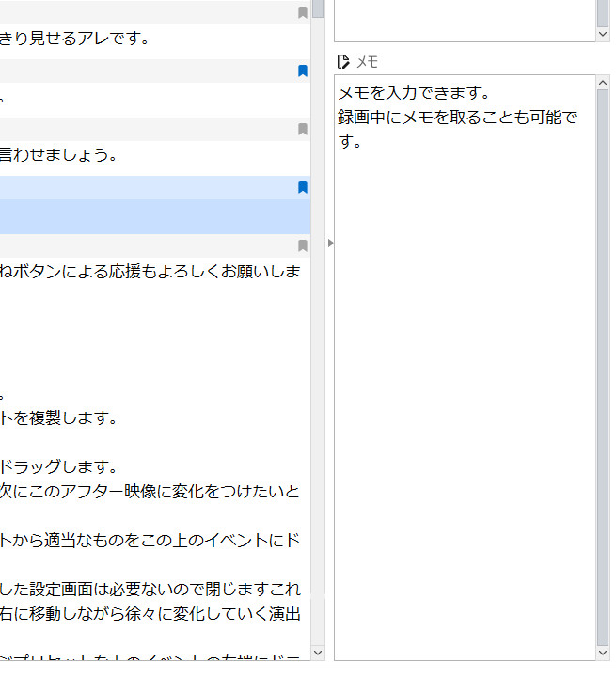Collapse the right panel with splitter arrow

pos(329,244)
